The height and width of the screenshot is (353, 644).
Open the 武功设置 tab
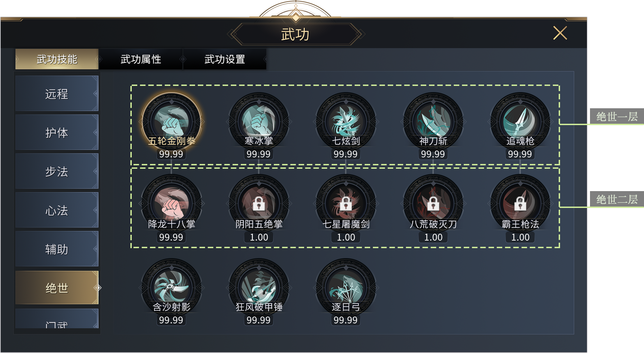tap(225, 59)
